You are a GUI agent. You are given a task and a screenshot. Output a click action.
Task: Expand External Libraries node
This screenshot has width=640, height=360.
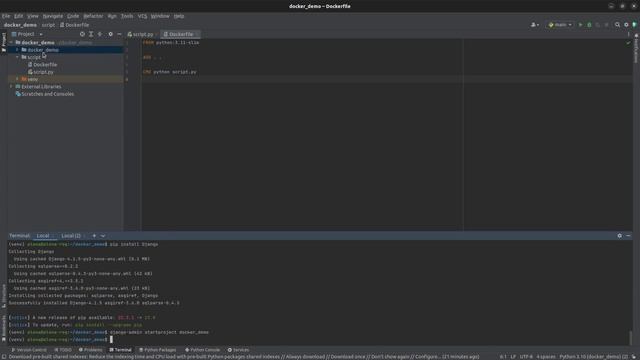[11, 87]
